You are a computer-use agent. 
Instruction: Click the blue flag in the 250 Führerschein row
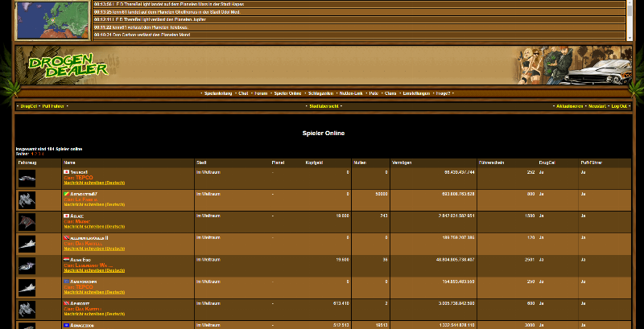pos(67,282)
